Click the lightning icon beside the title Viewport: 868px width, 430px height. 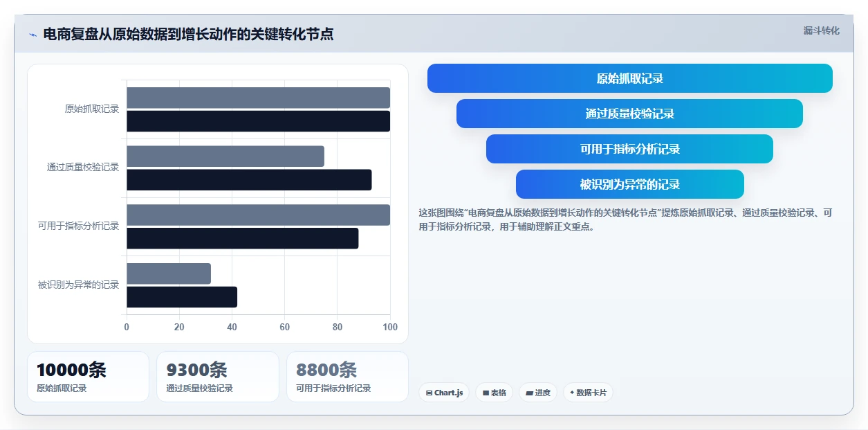click(x=33, y=35)
